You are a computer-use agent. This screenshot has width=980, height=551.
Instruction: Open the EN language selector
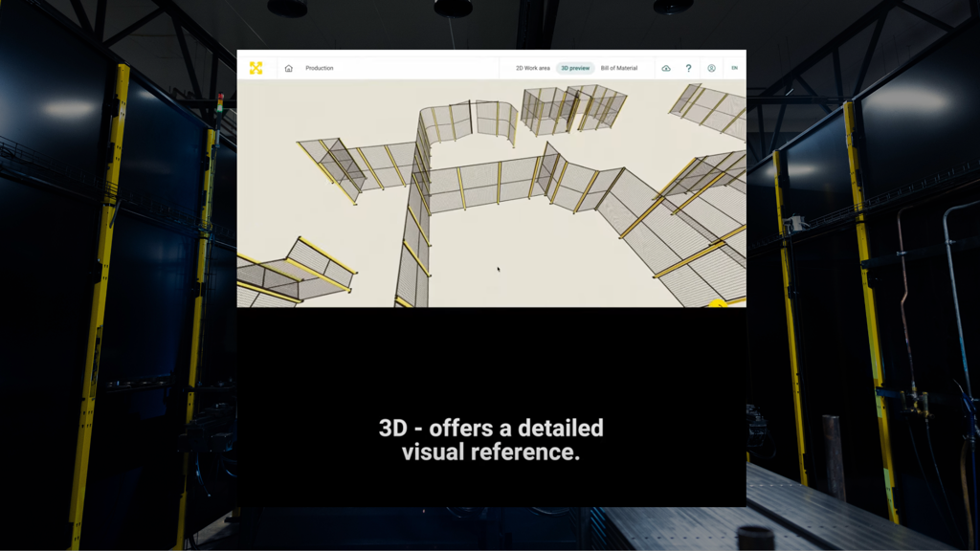[x=734, y=68]
